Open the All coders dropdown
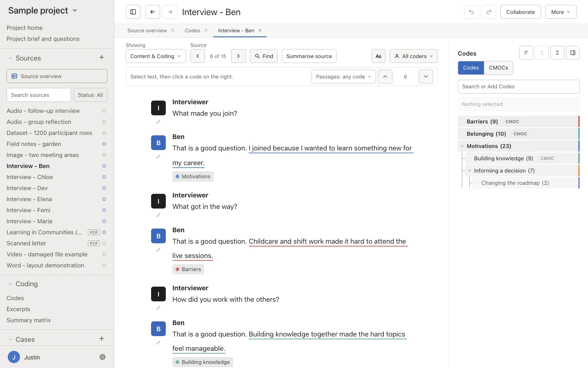This screenshot has height=368, width=588. pyautogui.click(x=414, y=56)
